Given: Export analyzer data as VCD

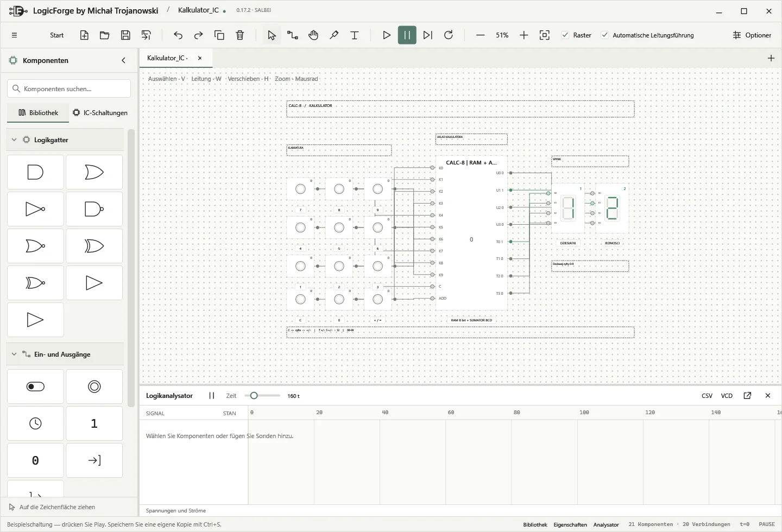Looking at the screenshot, I should (x=727, y=396).
